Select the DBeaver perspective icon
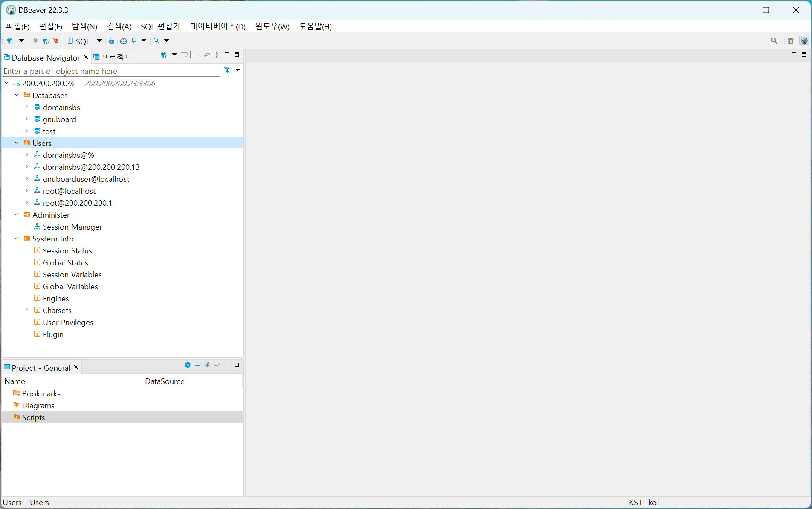The image size is (812, 509). pos(804,41)
